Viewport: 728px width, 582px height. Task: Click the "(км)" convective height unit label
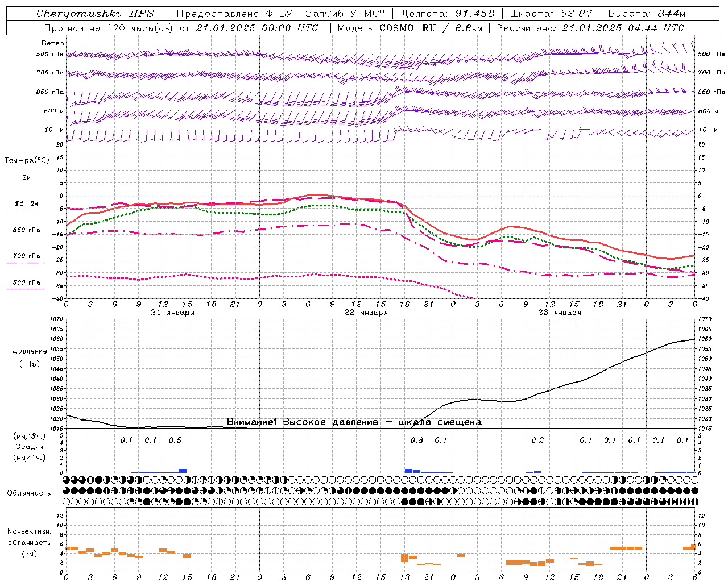[30, 554]
